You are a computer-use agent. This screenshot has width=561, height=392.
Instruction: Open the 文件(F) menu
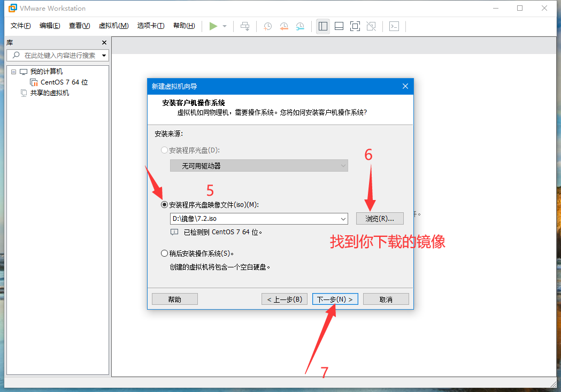[21, 26]
